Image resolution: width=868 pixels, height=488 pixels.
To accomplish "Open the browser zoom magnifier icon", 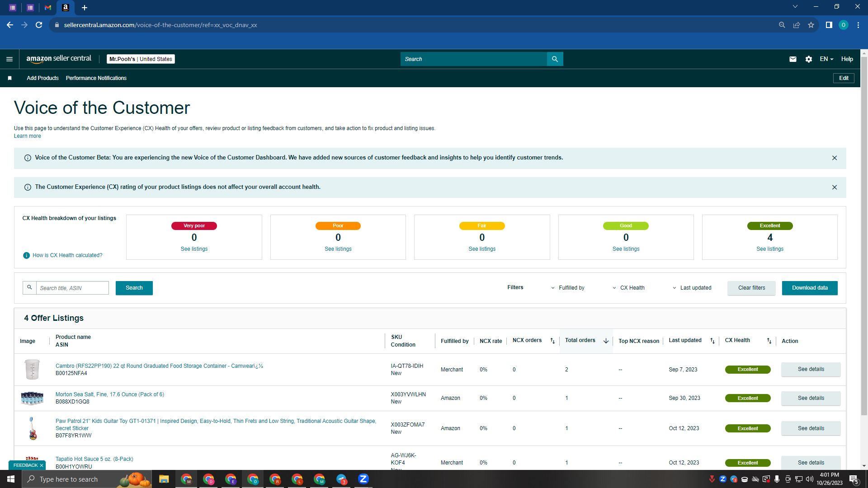I will [782, 25].
